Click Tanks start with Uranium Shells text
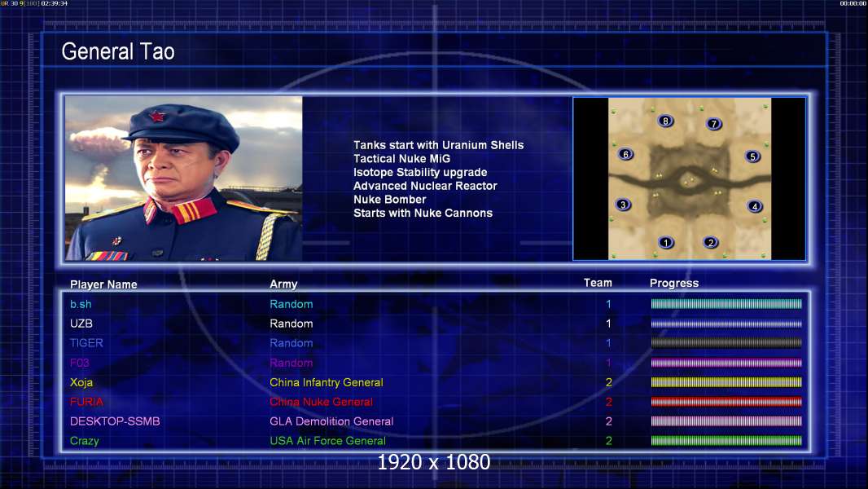Image resolution: width=868 pixels, height=489 pixels. point(438,145)
